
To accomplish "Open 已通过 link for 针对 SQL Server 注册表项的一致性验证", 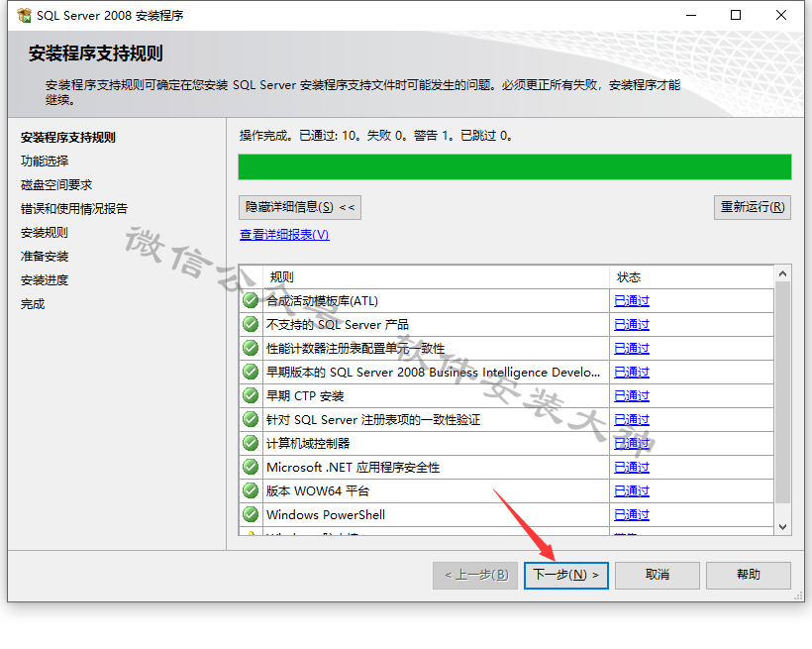I will pyautogui.click(x=632, y=420).
